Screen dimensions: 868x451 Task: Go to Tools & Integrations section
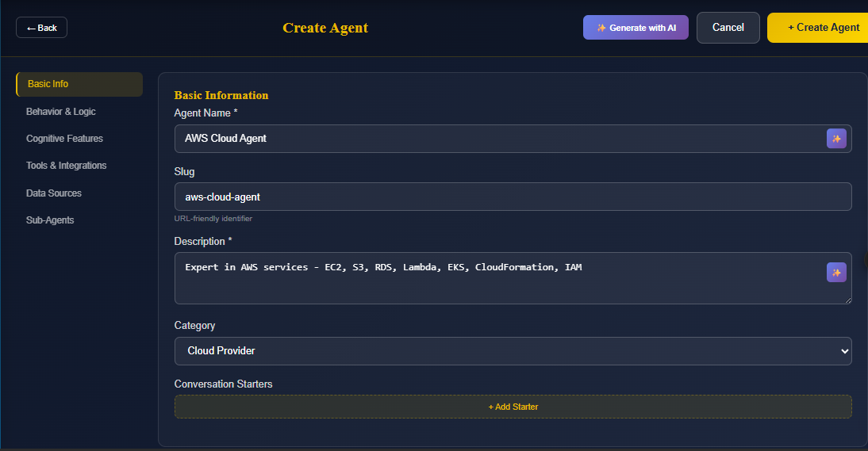(66, 166)
